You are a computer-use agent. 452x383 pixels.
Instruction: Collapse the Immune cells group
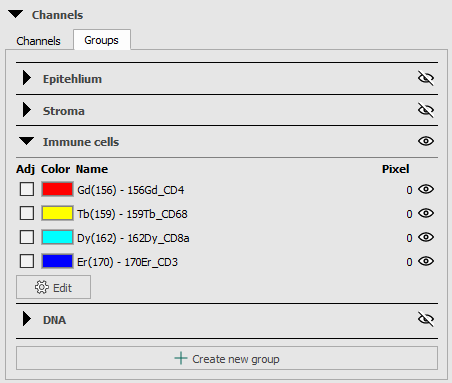click(26, 141)
